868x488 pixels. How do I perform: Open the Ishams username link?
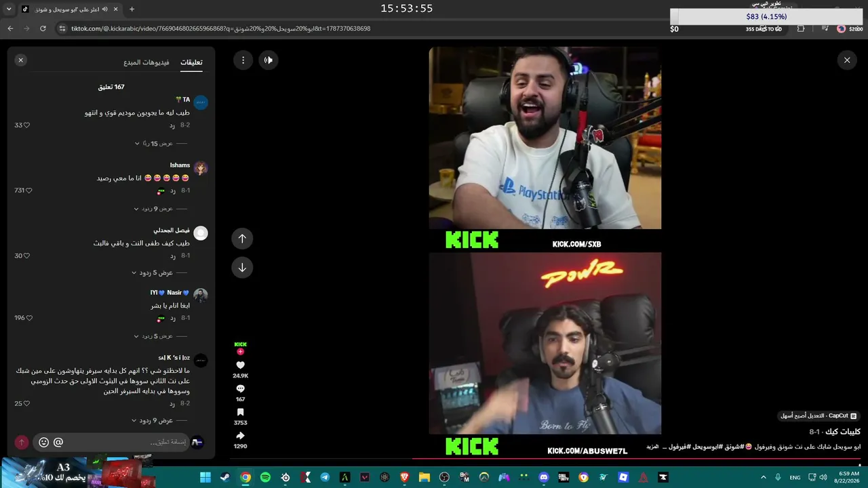click(x=180, y=165)
